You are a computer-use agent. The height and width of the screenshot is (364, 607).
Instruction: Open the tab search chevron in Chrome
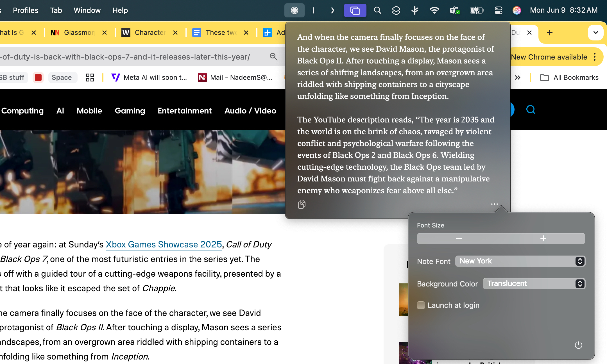pyautogui.click(x=595, y=32)
